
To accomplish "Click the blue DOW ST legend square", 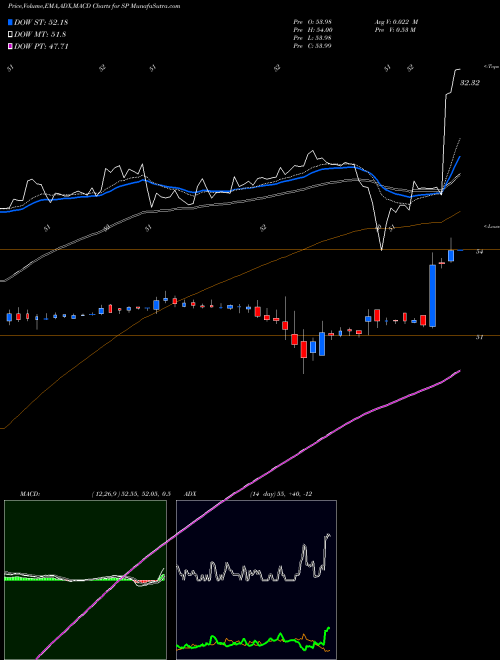I will point(11,22).
